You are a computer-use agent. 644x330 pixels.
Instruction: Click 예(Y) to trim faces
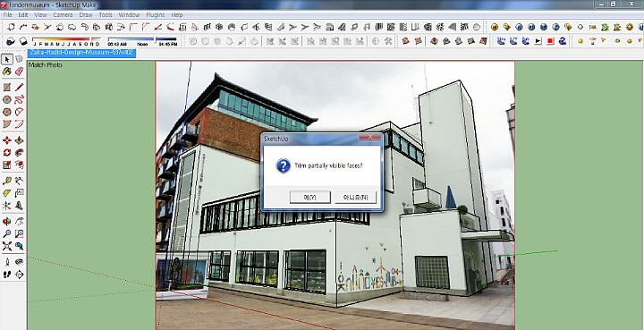pyautogui.click(x=310, y=198)
